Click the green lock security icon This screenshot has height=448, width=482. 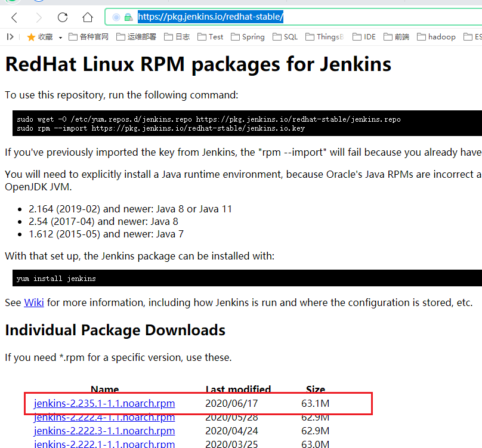[128, 17]
